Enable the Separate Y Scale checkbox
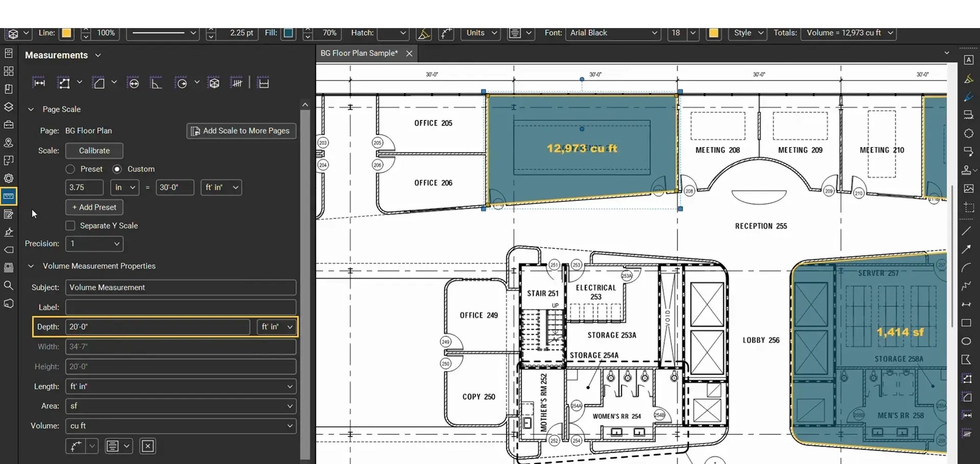 tap(70, 226)
